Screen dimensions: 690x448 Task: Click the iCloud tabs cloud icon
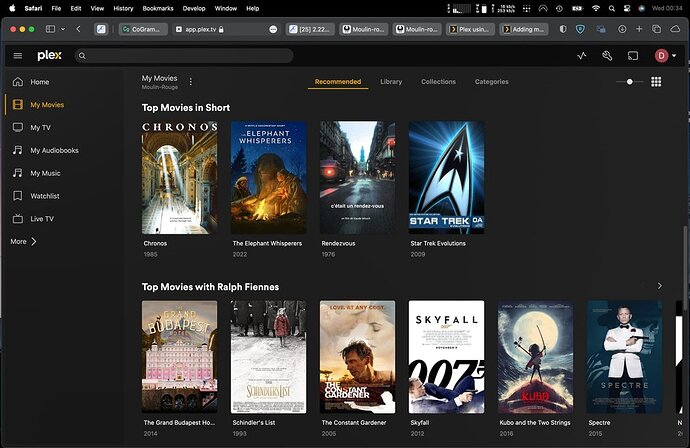(675, 29)
